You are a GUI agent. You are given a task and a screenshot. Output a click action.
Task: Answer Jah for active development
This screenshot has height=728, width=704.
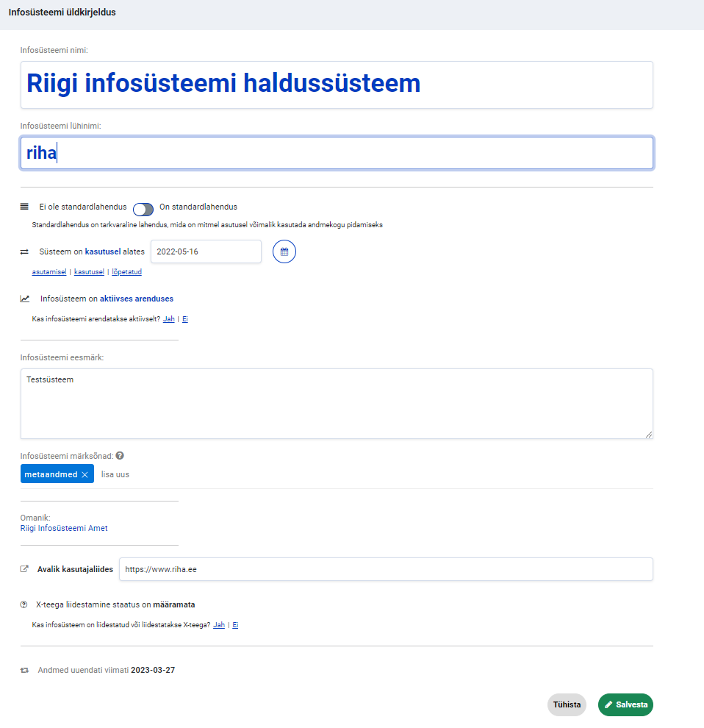point(169,319)
